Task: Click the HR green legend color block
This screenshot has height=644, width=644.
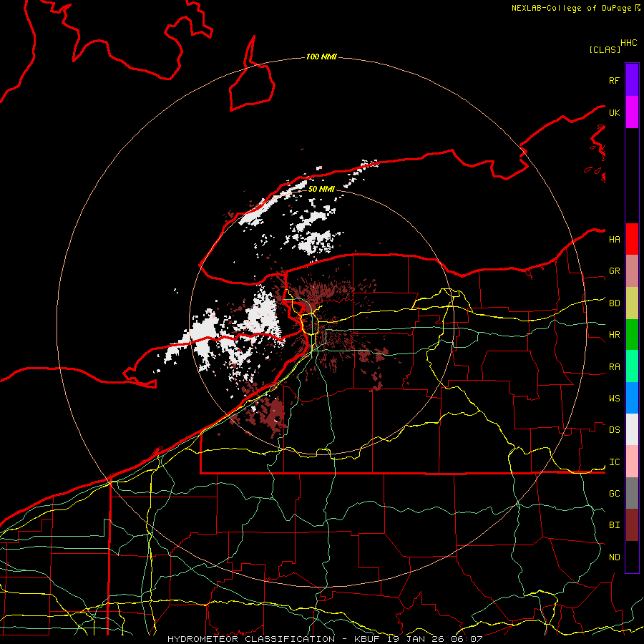Action: click(632, 335)
